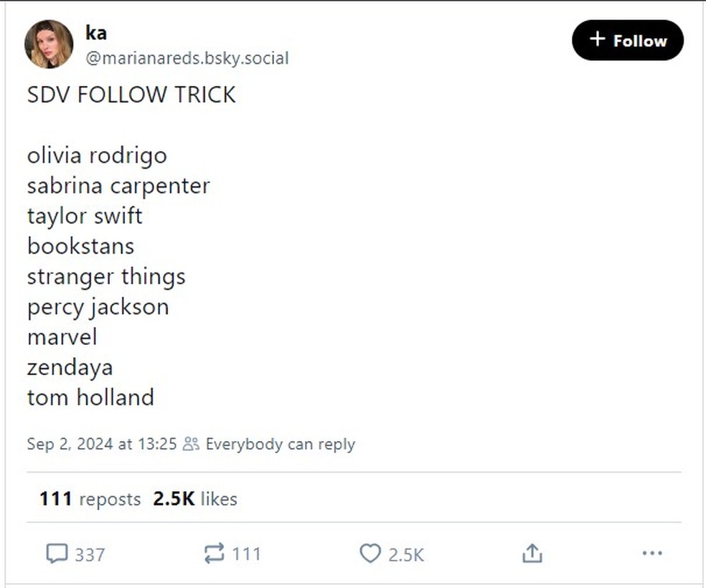
Task: Click the 2.5K count beside heart
Action: pos(406,554)
